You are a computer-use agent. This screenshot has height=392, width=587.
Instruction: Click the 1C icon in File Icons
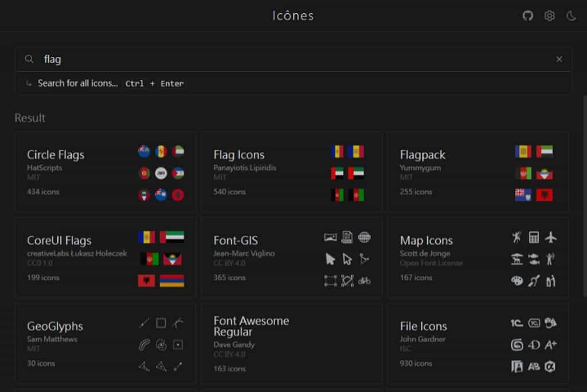pyautogui.click(x=516, y=323)
